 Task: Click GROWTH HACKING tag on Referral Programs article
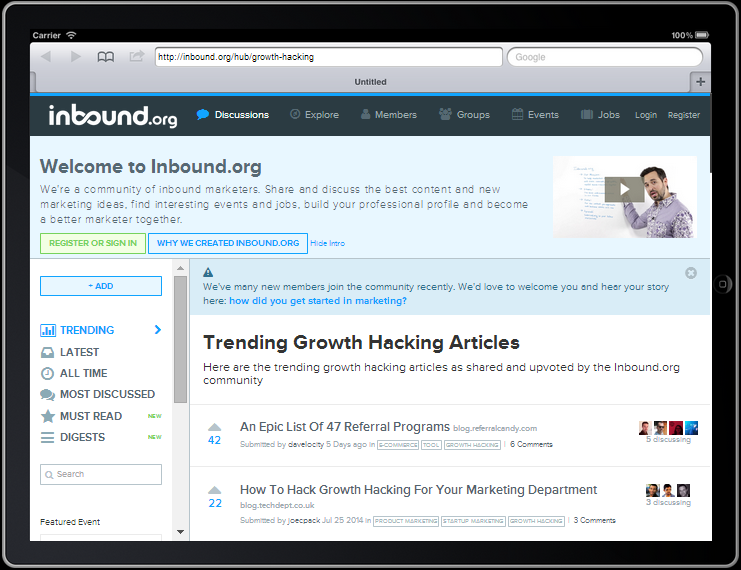coord(472,445)
